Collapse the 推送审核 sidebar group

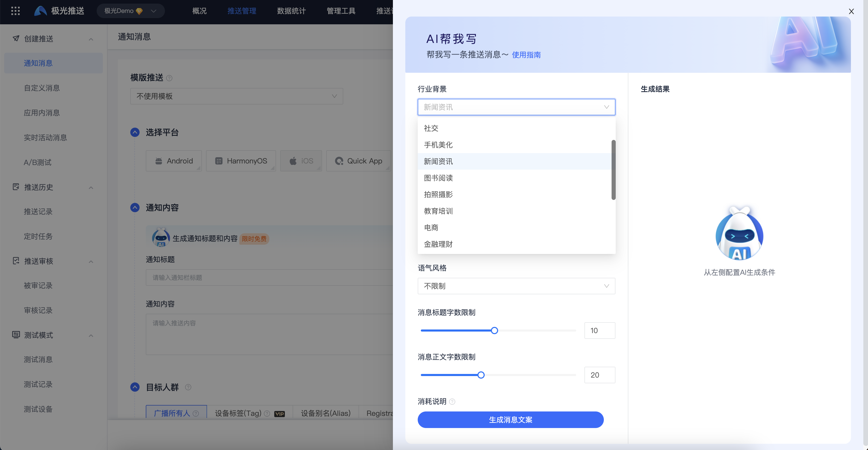pyautogui.click(x=91, y=261)
